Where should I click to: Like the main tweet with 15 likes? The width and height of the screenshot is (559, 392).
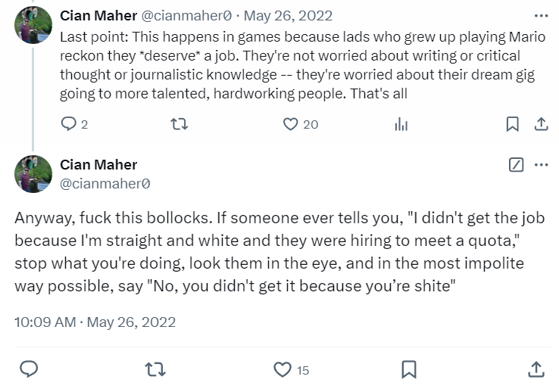click(283, 369)
